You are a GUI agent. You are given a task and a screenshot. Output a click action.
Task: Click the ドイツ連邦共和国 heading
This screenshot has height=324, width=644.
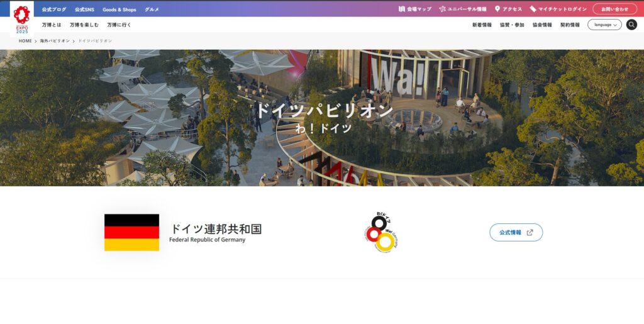tap(215, 229)
